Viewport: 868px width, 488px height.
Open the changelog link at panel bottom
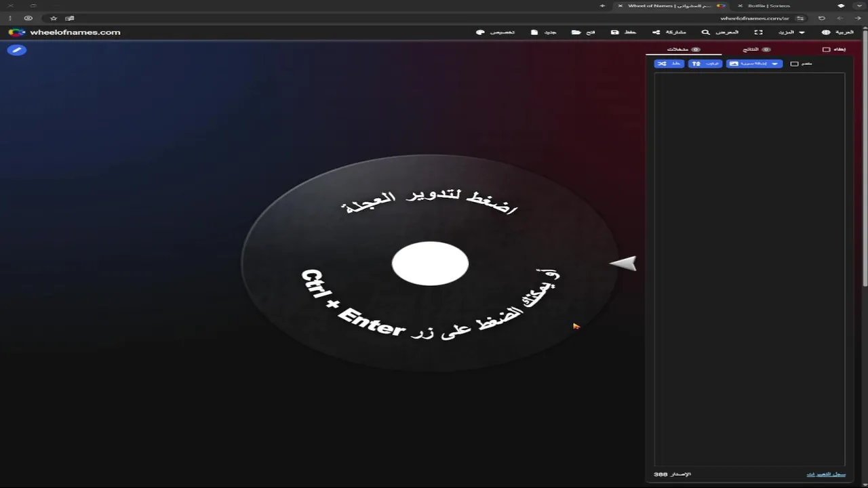pos(826,474)
